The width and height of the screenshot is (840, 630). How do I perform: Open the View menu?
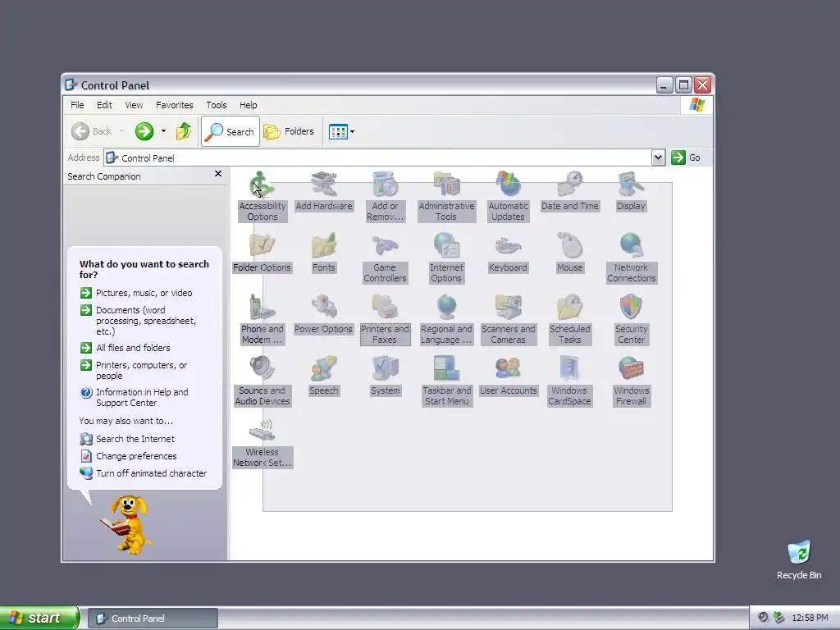pyautogui.click(x=134, y=105)
